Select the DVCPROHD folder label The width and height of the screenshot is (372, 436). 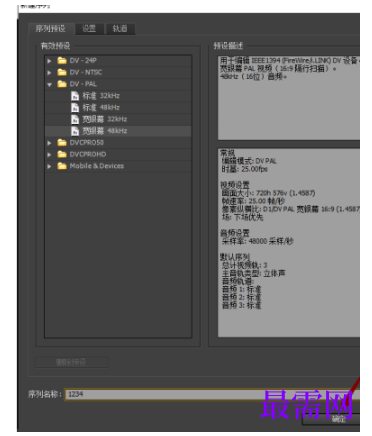pyautogui.click(x=88, y=154)
